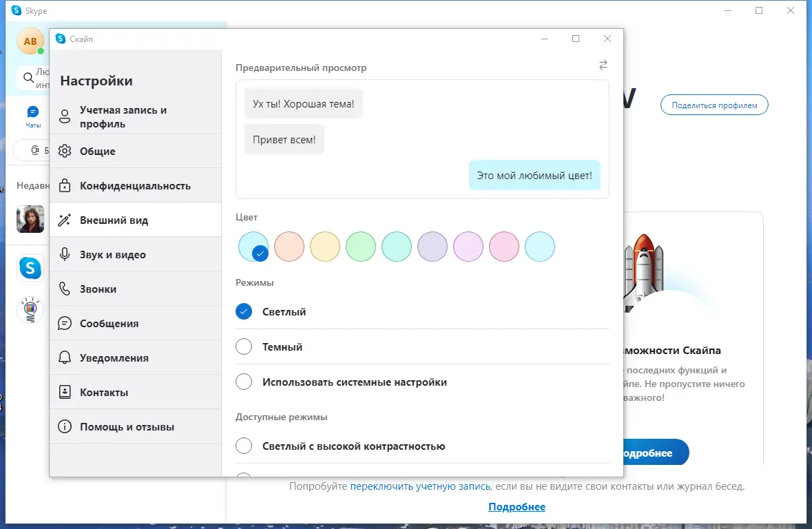Click the phone handset icon for Звонки
The height and width of the screenshot is (529, 812).
click(x=65, y=289)
